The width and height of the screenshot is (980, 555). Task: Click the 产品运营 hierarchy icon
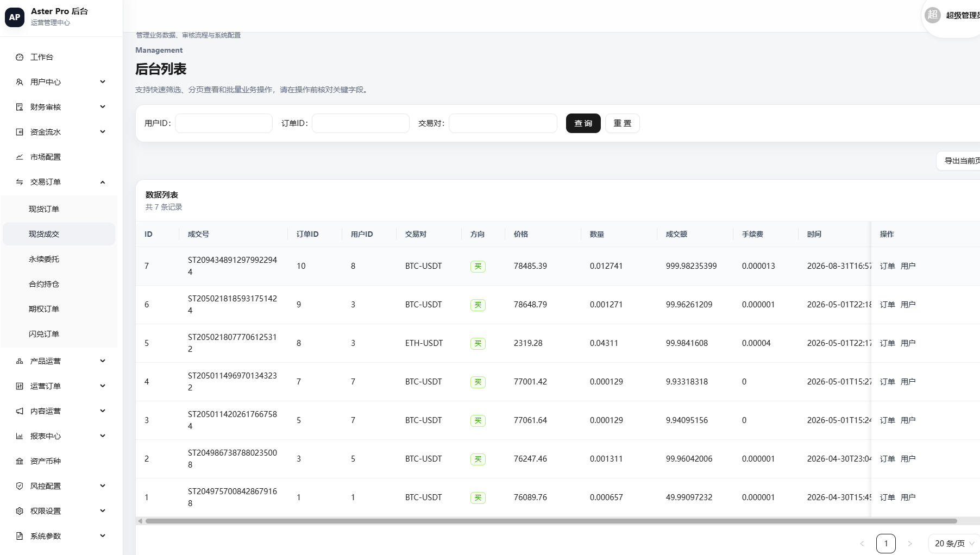(x=20, y=361)
